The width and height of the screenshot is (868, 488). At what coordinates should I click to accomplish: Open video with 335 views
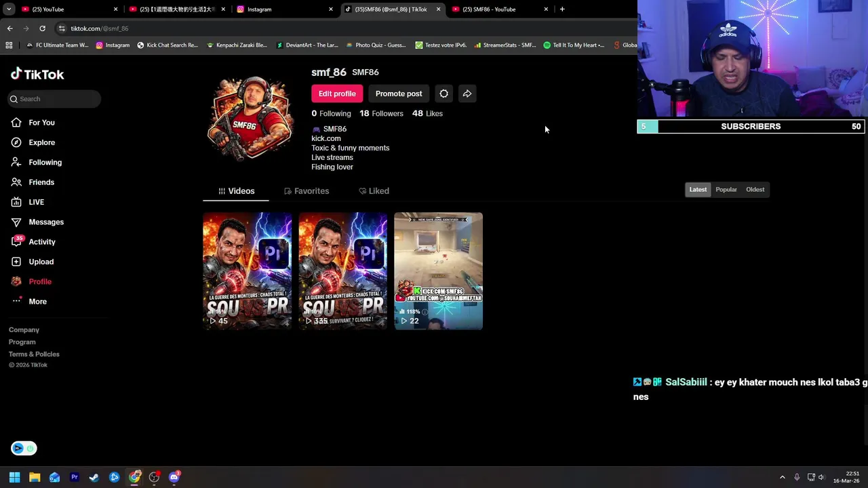(x=342, y=271)
